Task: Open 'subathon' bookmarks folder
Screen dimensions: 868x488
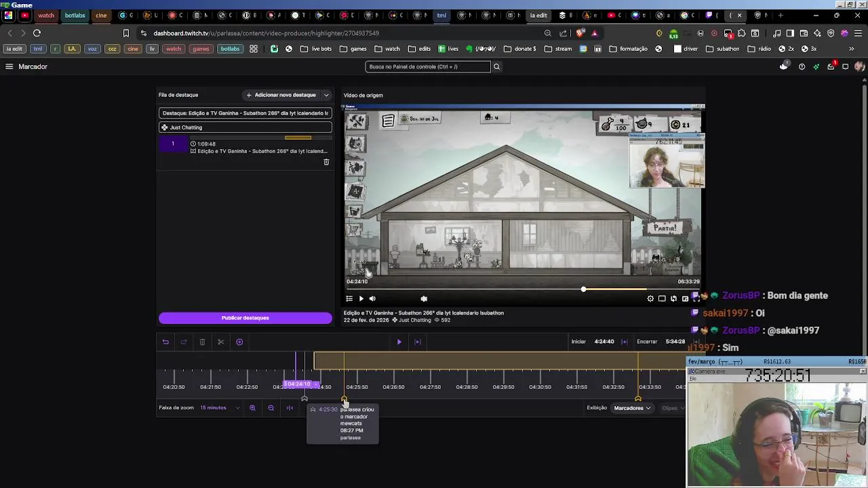Action: pos(722,49)
